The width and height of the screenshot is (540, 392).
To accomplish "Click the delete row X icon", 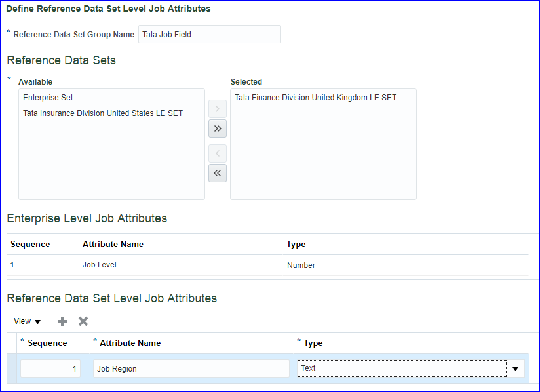I will coord(83,321).
